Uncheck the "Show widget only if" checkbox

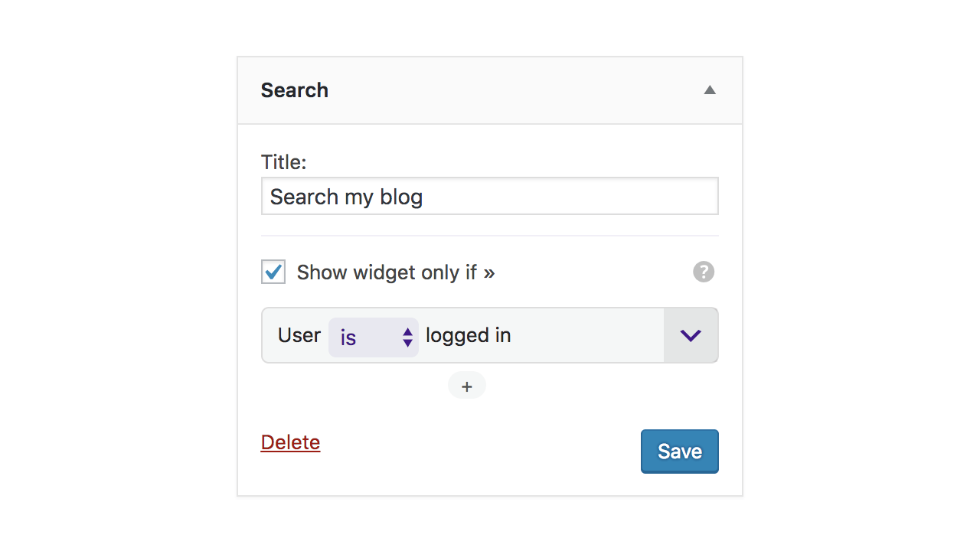273,272
